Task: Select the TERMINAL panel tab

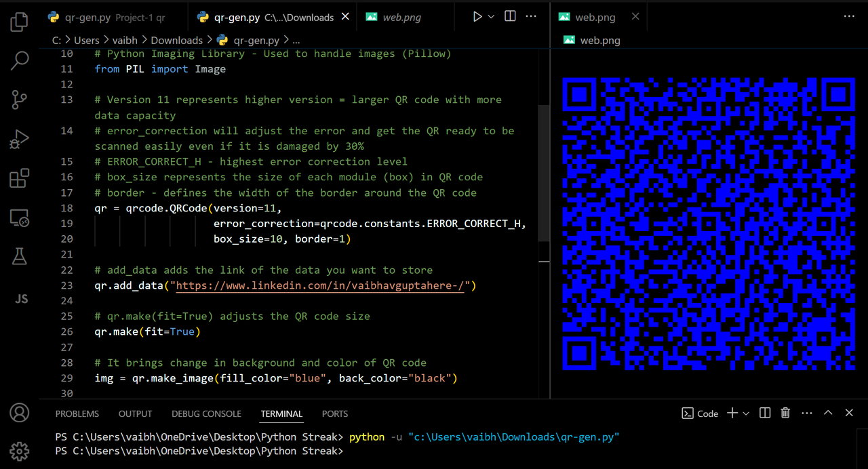Action: point(281,413)
